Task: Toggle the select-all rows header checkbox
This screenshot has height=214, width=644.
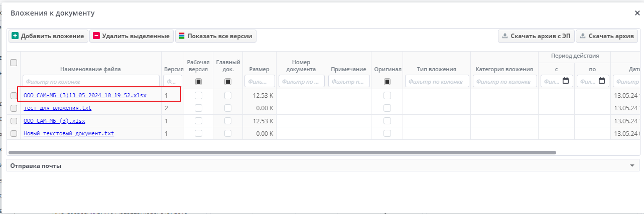Action: [14, 63]
